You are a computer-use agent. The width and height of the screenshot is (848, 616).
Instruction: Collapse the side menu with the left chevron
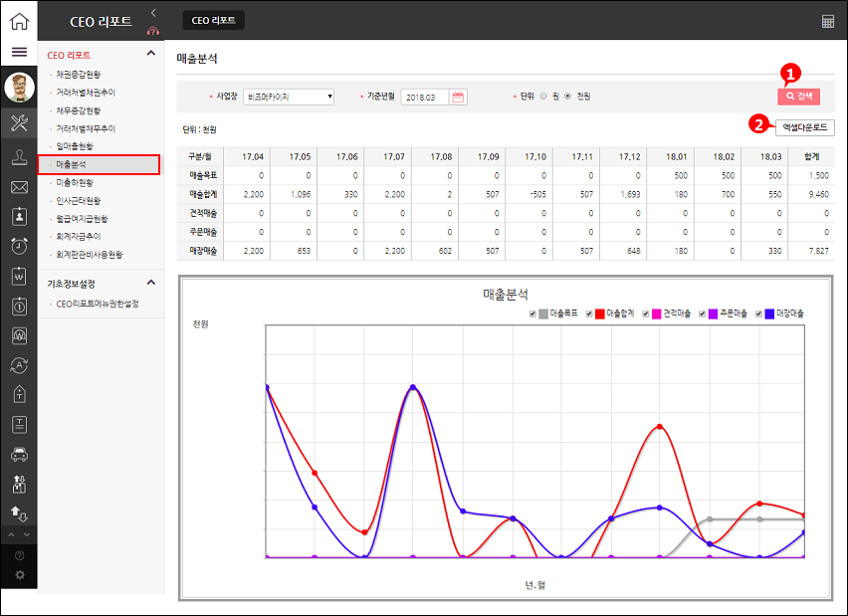153,12
